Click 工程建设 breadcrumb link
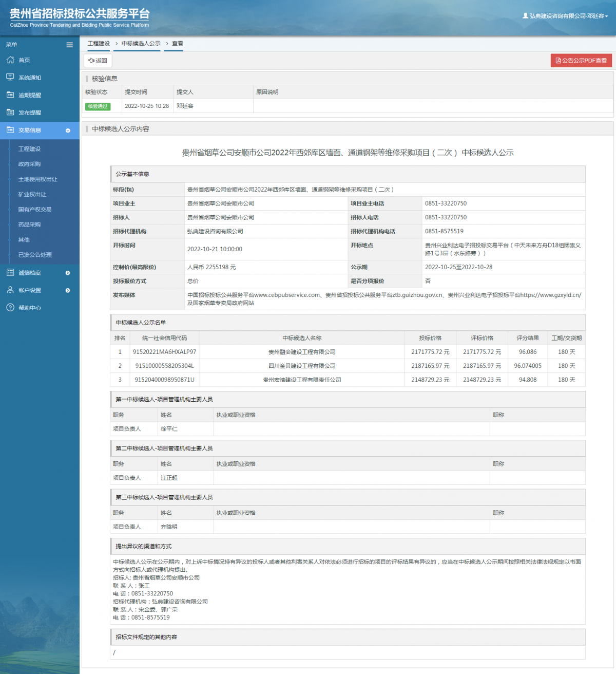The height and width of the screenshot is (674, 616). [99, 44]
